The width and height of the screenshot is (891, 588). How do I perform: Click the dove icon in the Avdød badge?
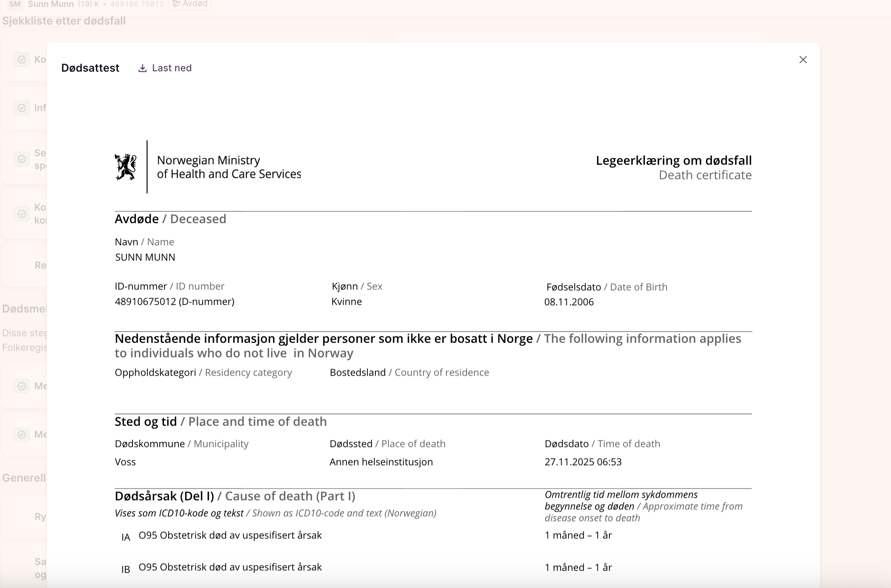pos(176,4)
